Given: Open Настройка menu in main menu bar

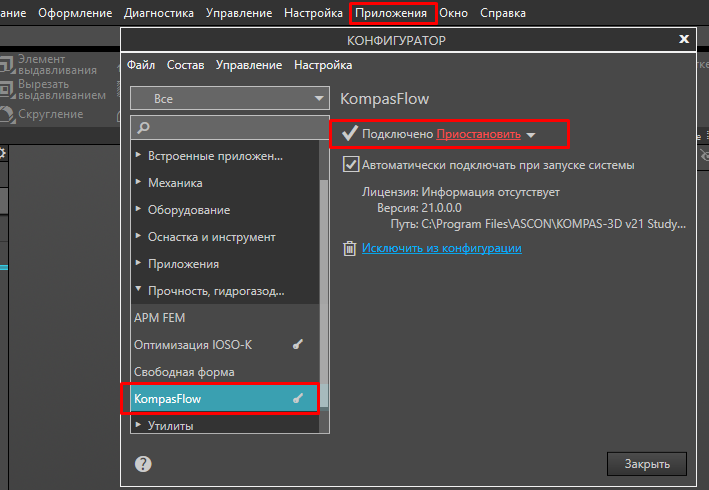Looking at the screenshot, I should click(x=313, y=13).
